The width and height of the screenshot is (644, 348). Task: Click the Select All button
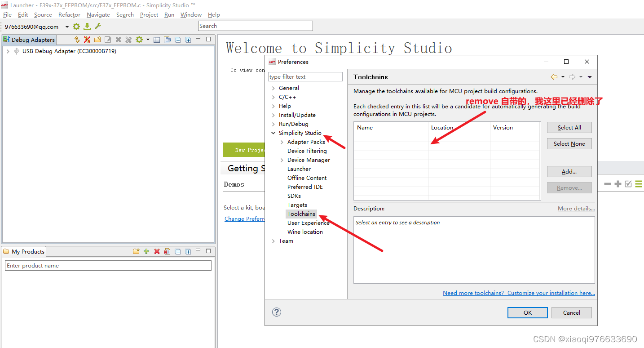tap(569, 128)
